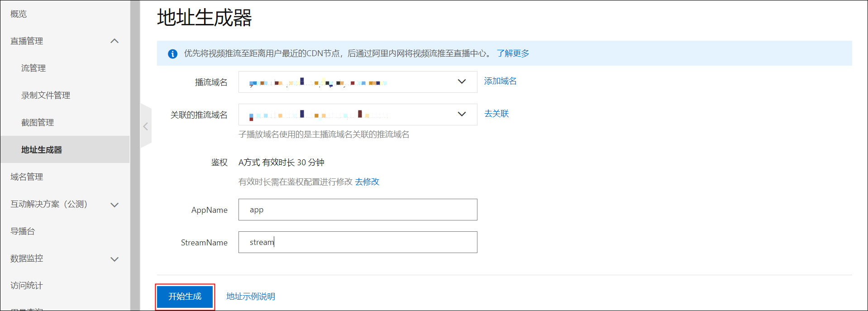Viewport: 868px width, 311px height.
Task: Focus the AppName input field
Action: click(x=358, y=210)
